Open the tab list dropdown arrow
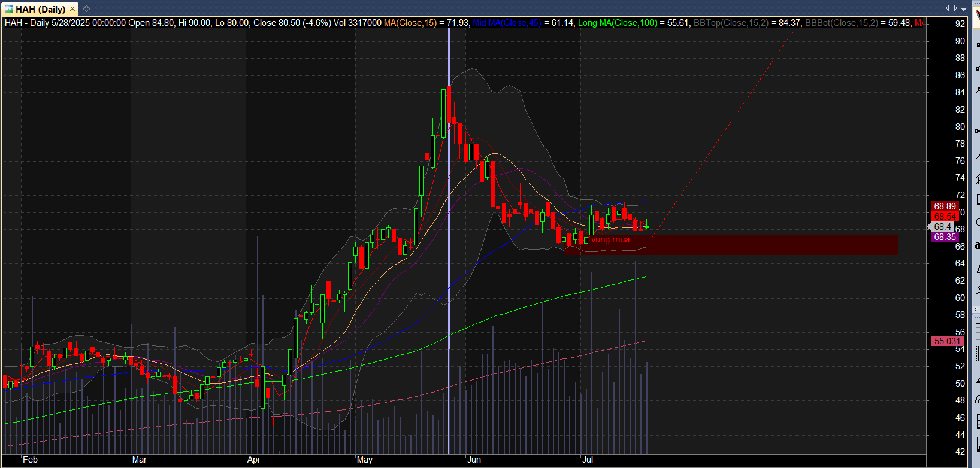Viewport: 980px width, 468px height. pyautogui.click(x=964, y=9)
